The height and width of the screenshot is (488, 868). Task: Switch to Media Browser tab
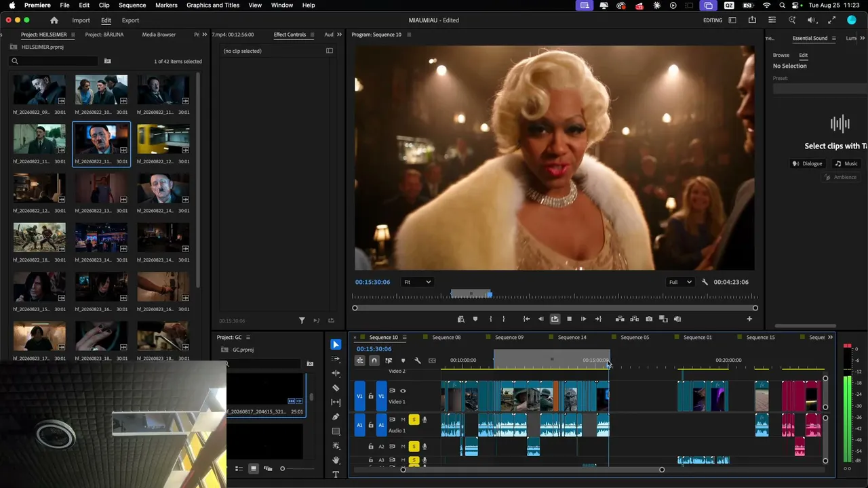click(159, 35)
